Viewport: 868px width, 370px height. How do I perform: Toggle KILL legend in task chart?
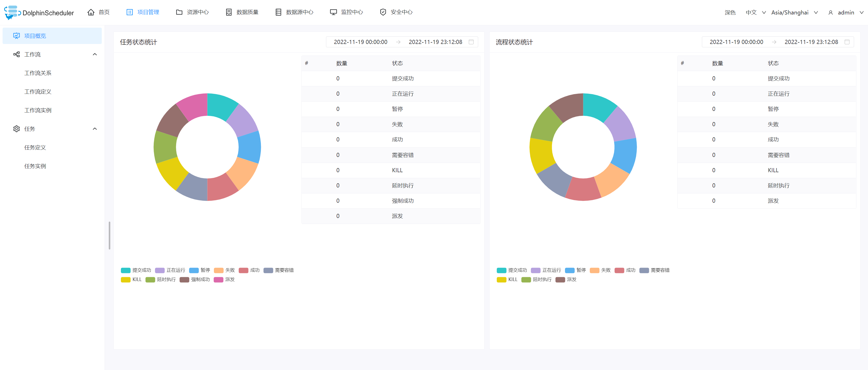(131, 279)
